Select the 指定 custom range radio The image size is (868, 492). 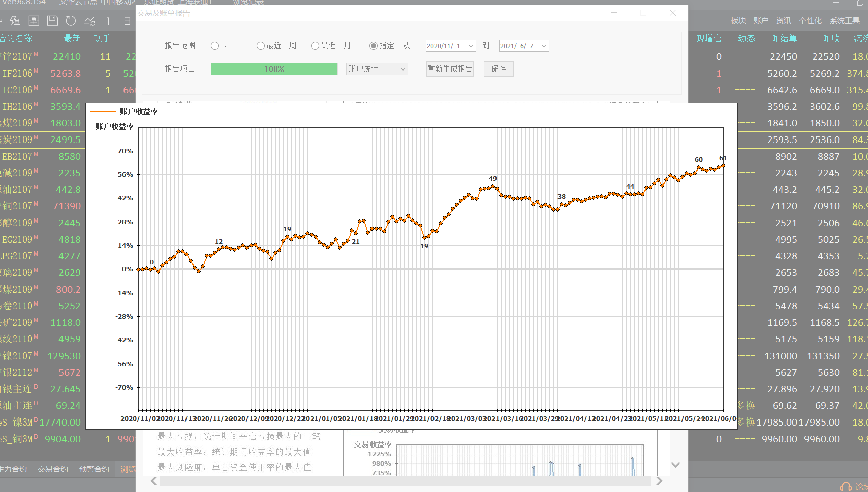click(x=382, y=46)
